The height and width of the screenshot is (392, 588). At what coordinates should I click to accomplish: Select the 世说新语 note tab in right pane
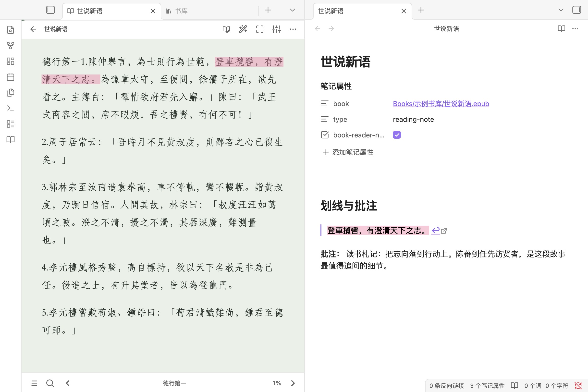click(362, 11)
